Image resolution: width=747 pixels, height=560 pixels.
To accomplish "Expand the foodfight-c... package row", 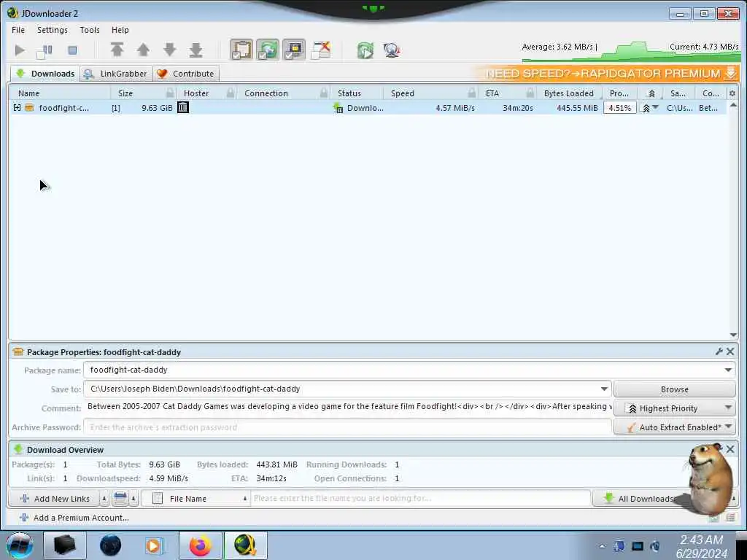I will tap(18, 108).
